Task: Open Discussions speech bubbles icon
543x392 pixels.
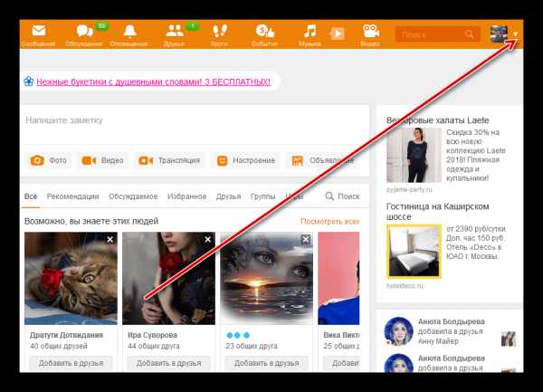Action: tap(85, 31)
